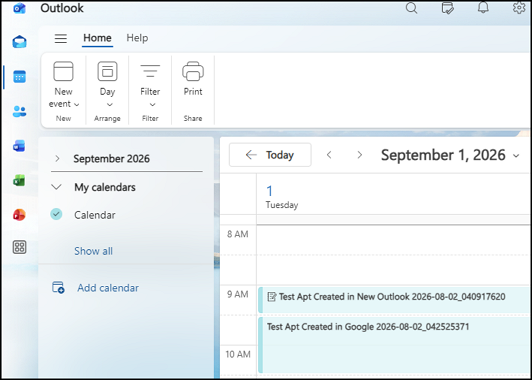Click note icon on New Outlook appointment
532x380 pixels.
272,297
